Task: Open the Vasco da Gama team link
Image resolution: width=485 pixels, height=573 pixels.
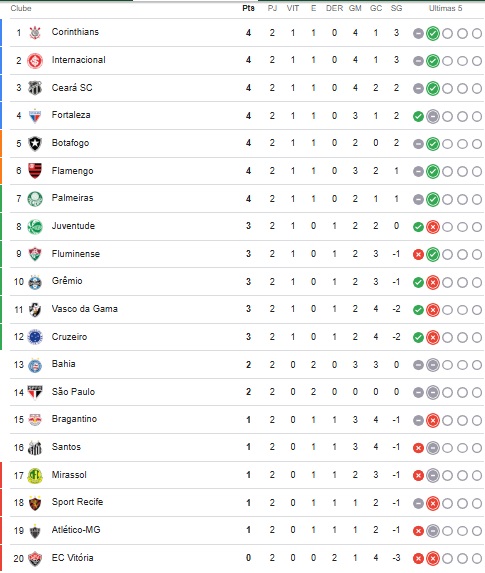Action: point(84,309)
